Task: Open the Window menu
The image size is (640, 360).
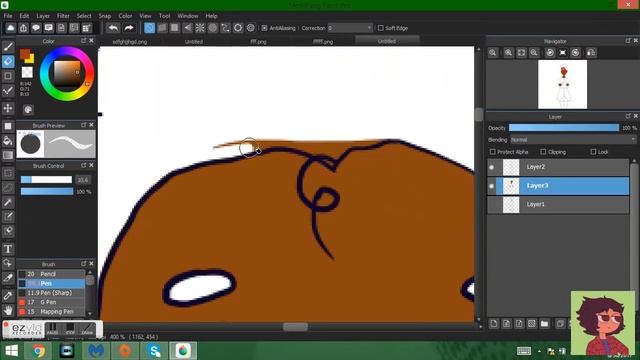Action: (188, 16)
